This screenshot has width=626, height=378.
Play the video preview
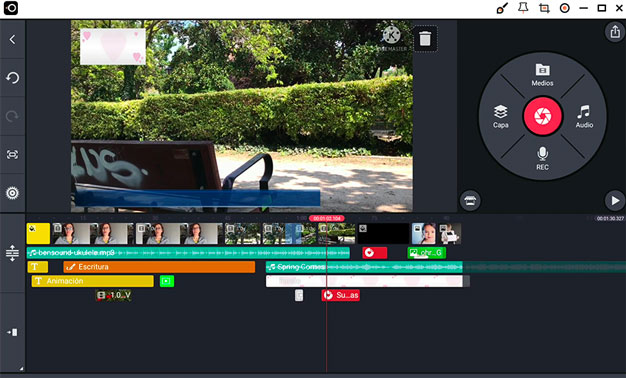tap(614, 200)
